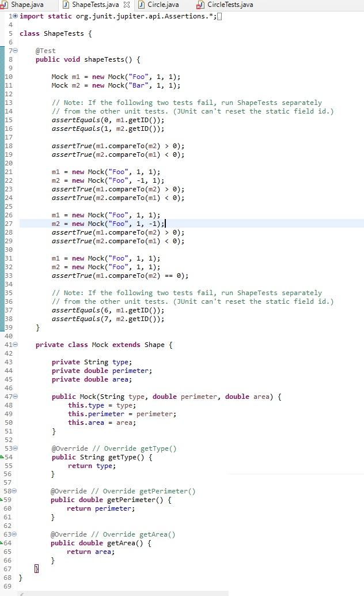Click the comment on line 36 about static field id
This screenshot has height=596, width=364.
tap(192, 301)
